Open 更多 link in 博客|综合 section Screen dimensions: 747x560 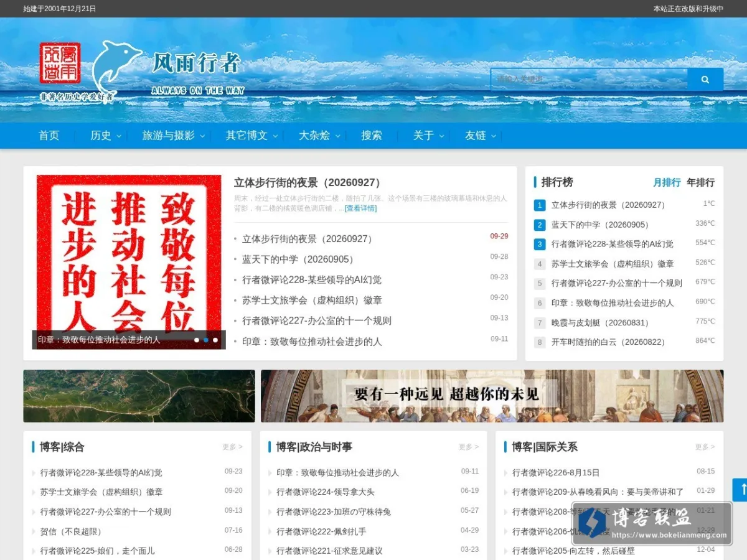click(x=232, y=447)
